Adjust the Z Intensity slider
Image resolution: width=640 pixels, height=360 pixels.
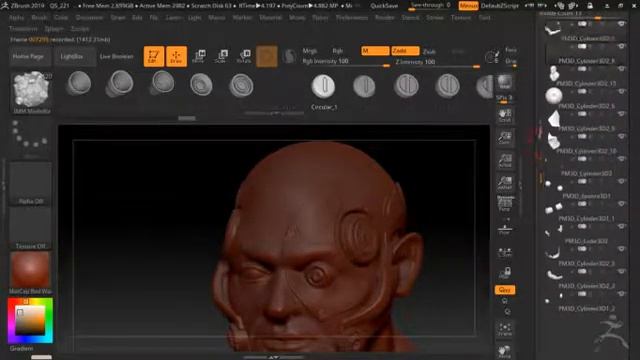click(x=437, y=62)
